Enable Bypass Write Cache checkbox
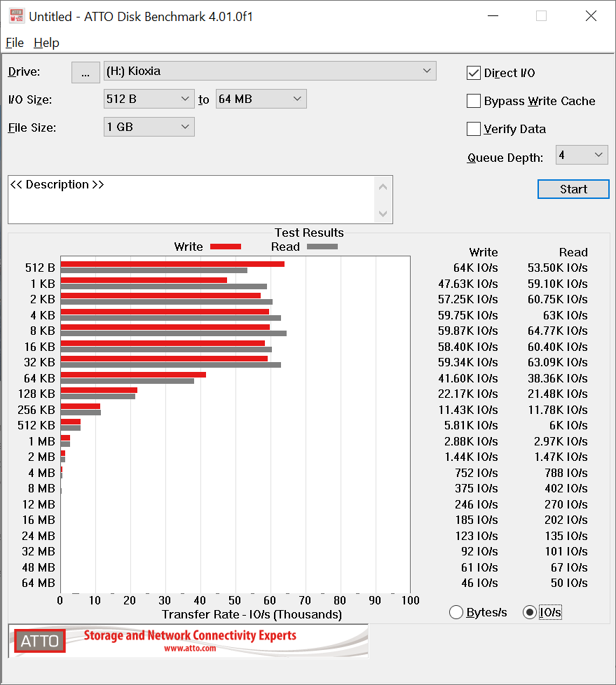The height and width of the screenshot is (685, 616). [474, 101]
